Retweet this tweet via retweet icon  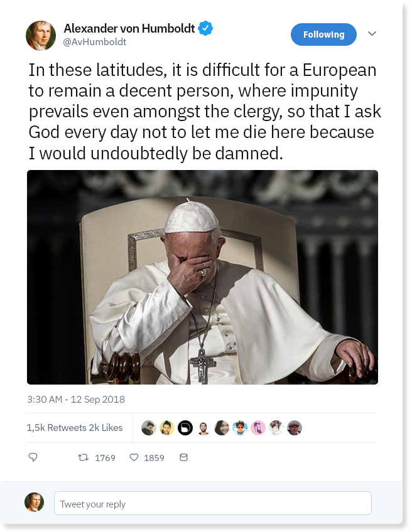[83, 458]
